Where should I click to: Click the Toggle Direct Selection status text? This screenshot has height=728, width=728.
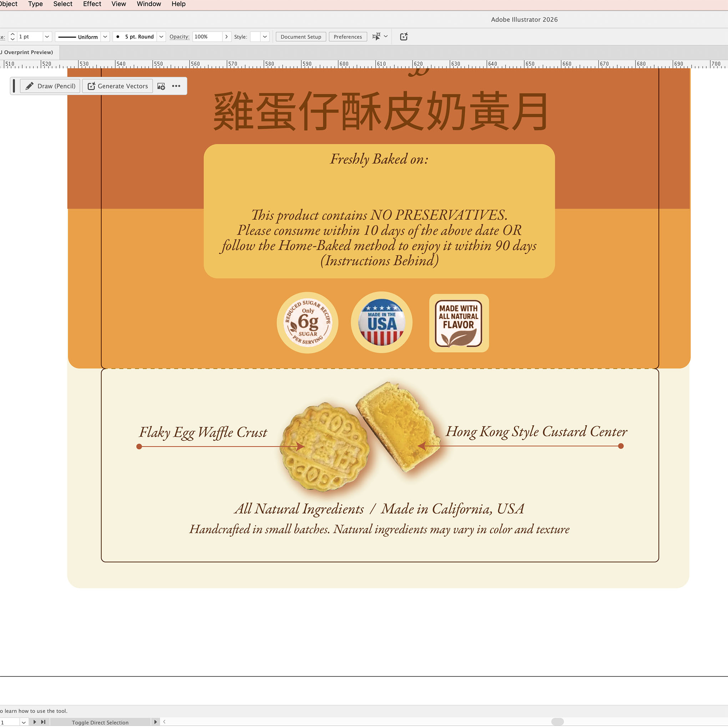pos(100,722)
